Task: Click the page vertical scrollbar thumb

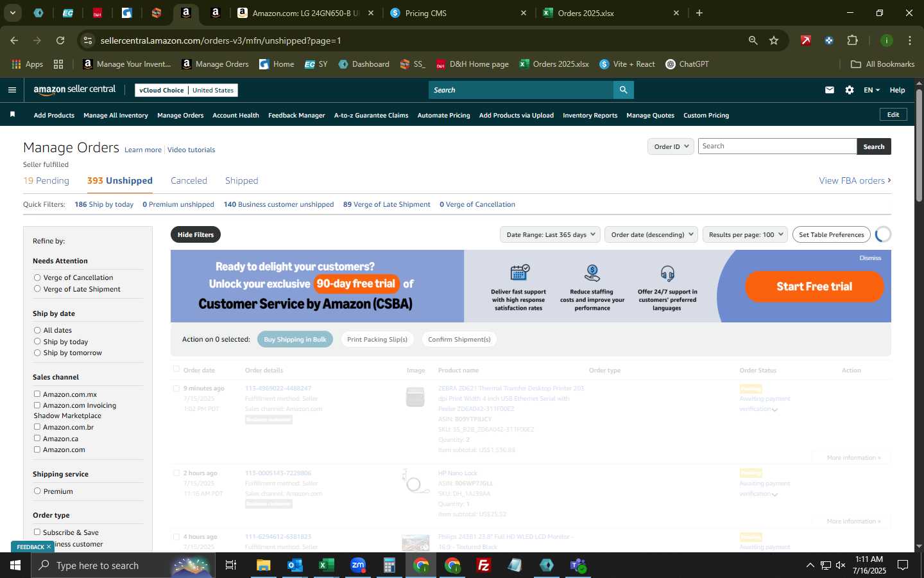Action: [x=919, y=146]
